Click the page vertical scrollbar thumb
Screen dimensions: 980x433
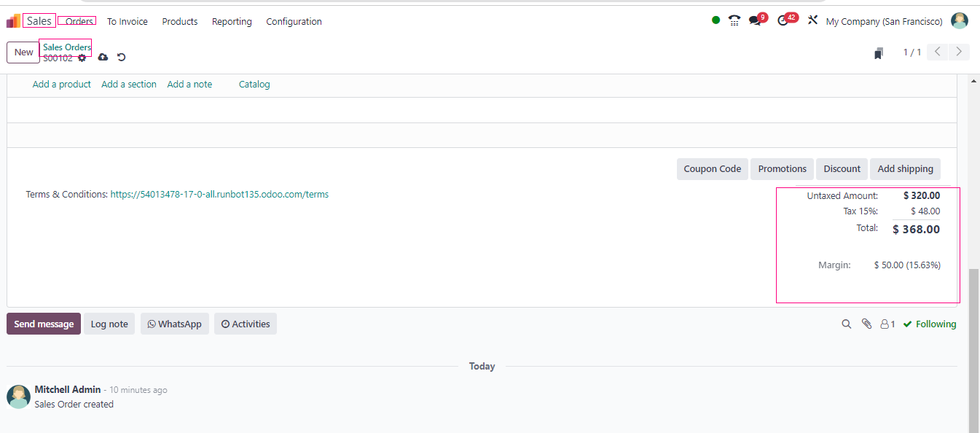[973, 350]
